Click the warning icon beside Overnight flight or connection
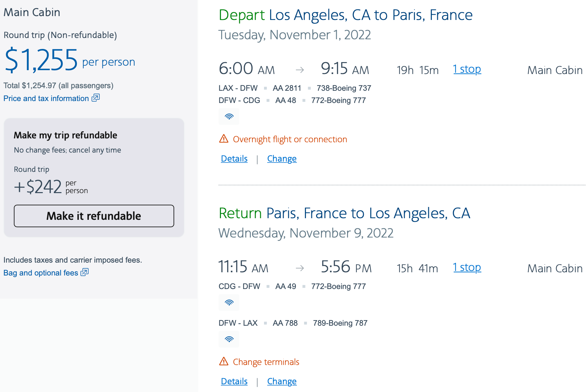The height and width of the screenshot is (392, 586). (x=224, y=139)
